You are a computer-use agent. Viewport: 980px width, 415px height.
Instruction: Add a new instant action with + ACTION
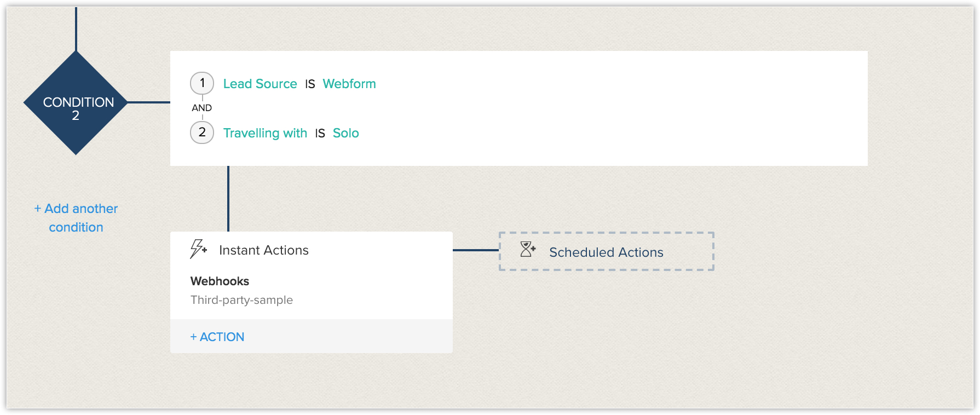pyautogui.click(x=217, y=337)
